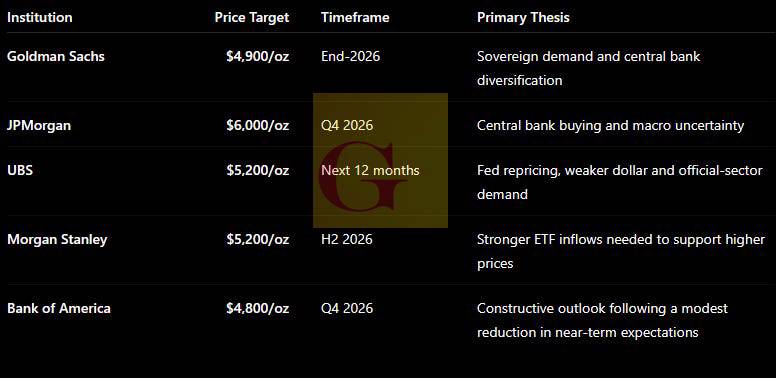Image resolution: width=776 pixels, height=378 pixels.
Task: Select the Timeframe column header
Action: click(355, 17)
